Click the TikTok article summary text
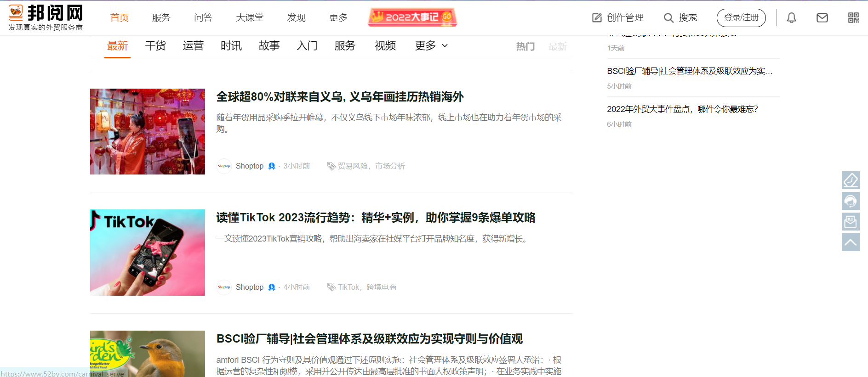Viewport: 868px width, 377px height. pos(373,239)
